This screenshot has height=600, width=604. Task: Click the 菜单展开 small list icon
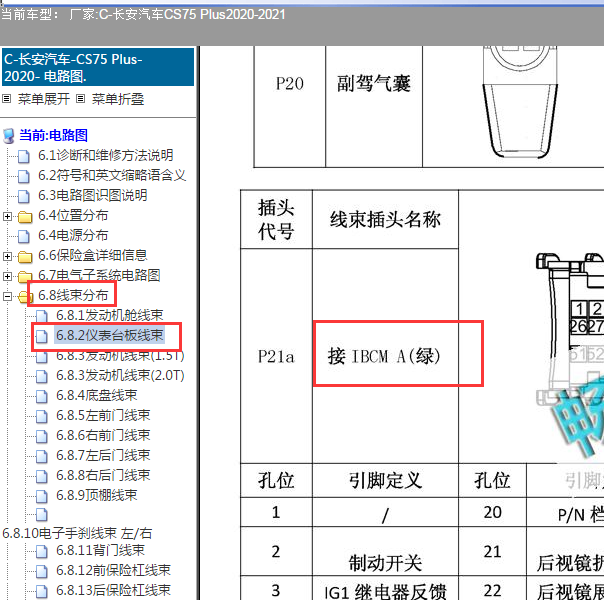[7, 99]
